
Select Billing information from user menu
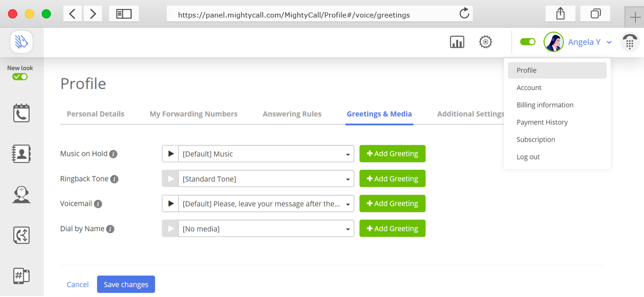[x=545, y=105]
